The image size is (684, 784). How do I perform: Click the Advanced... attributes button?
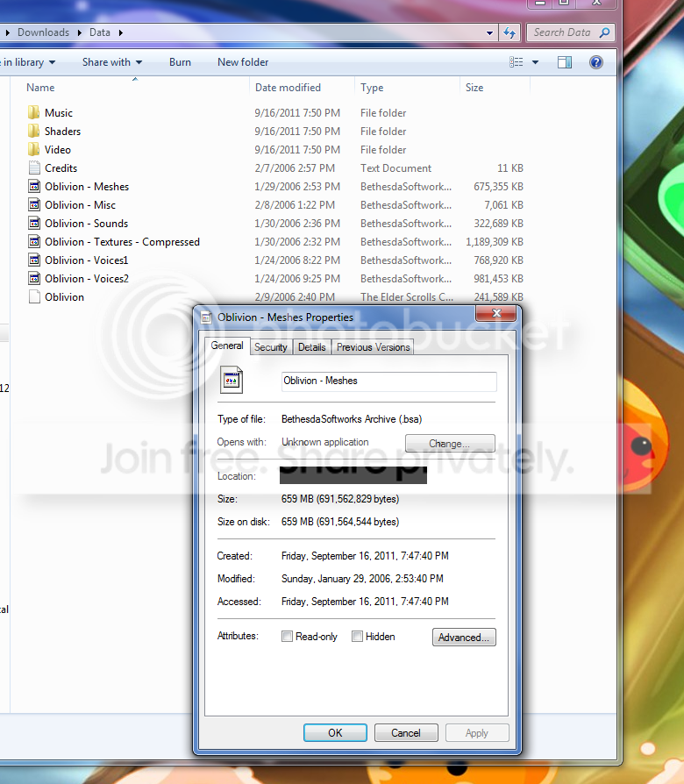(464, 637)
